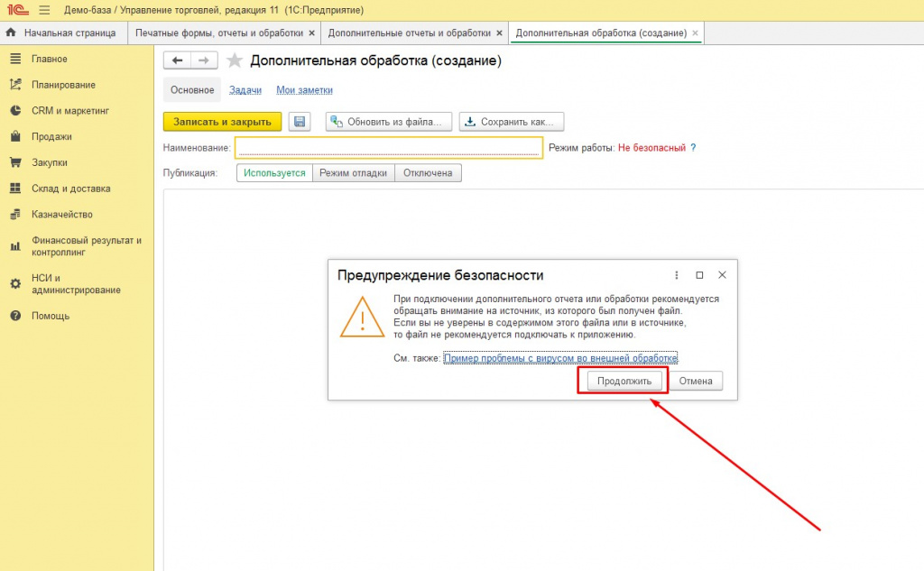Open CRM и маркетинг section
The height and width of the screenshot is (571, 924).
[70, 111]
